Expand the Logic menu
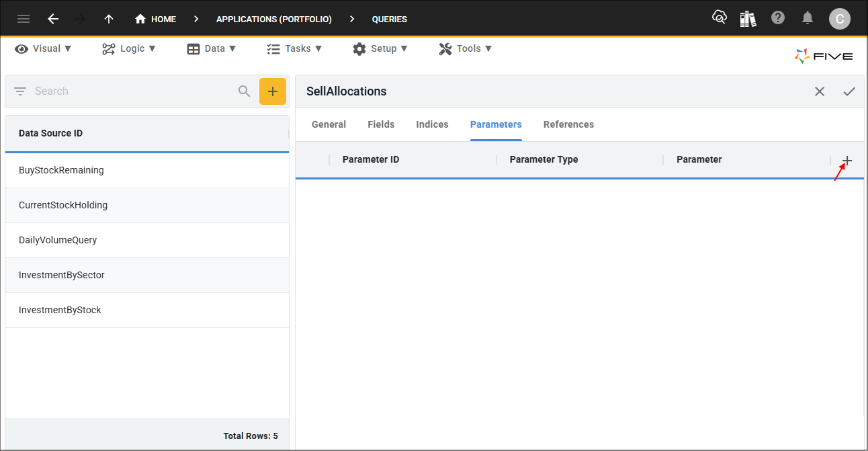 click(x=129, y=48)
